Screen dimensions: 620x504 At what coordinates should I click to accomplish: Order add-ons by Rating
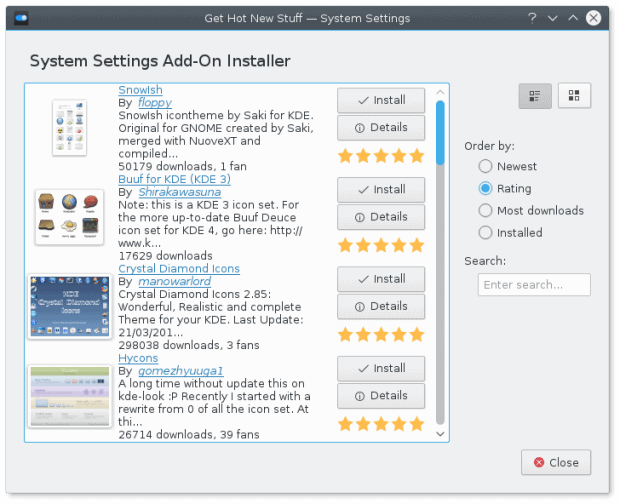click(505, 189)
